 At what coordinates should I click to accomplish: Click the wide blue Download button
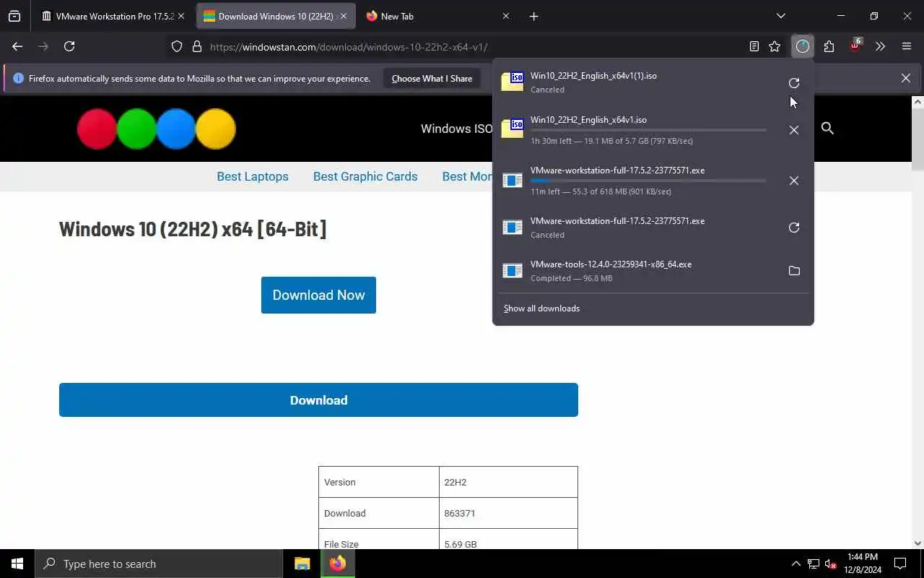318,400
